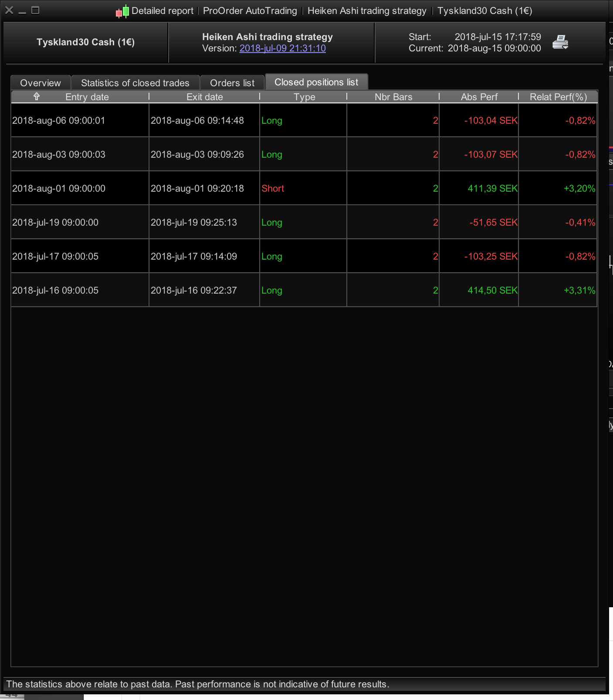
Task: Maximize the Detailed report window
Action: [x=36, y=10]
